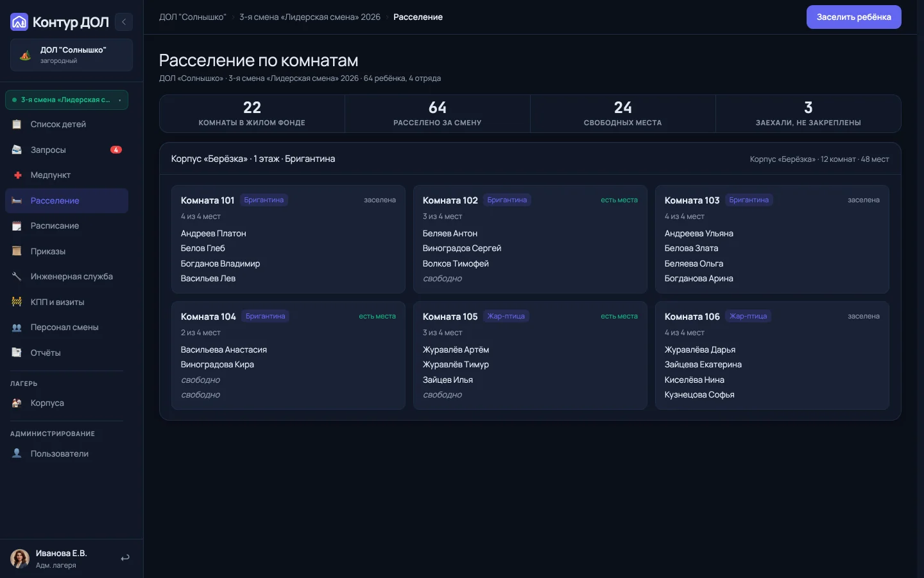Open the Инженерная служба wrench icon
Screen dimensions: 924x578
click(x=17, y=276)
